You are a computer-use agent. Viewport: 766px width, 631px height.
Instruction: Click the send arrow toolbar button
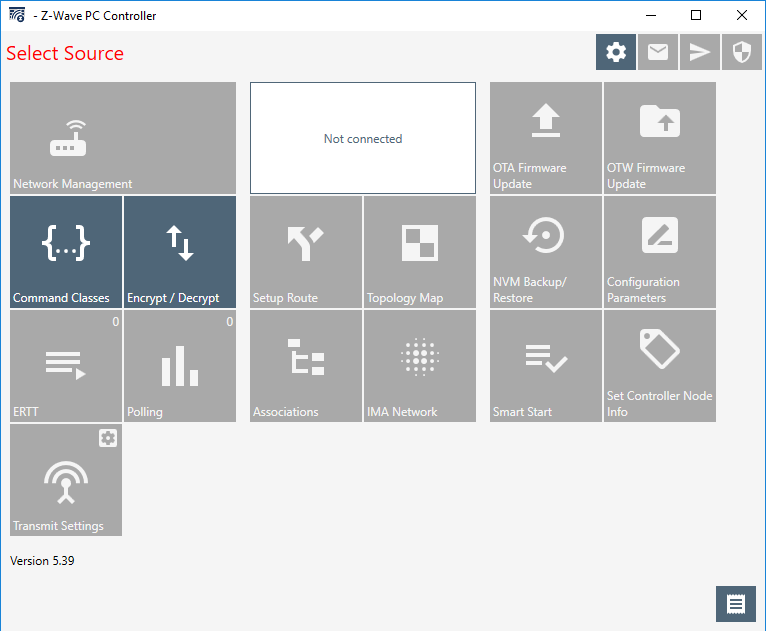coord(700,52)
